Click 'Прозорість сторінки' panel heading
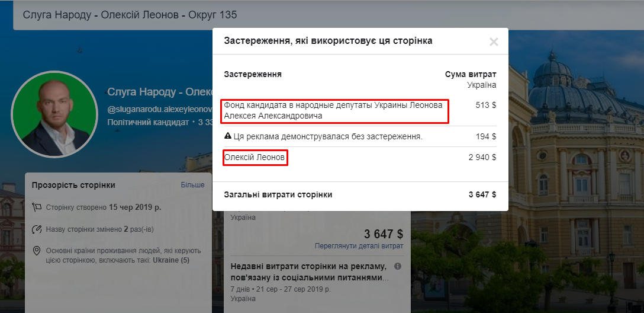The height and width of the screenshot is (313, 644). (x=73, y=185)
